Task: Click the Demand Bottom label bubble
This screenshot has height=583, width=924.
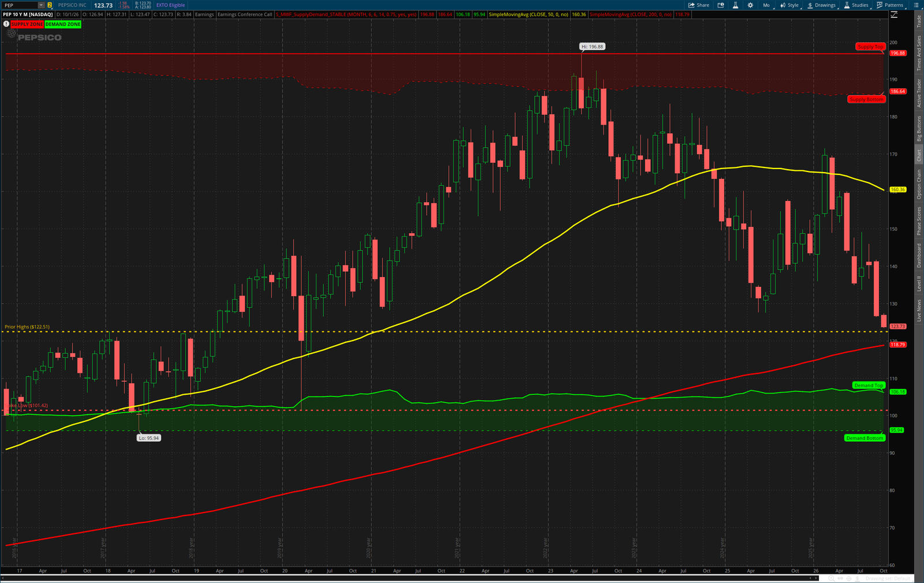Action: tap(865, 438)
